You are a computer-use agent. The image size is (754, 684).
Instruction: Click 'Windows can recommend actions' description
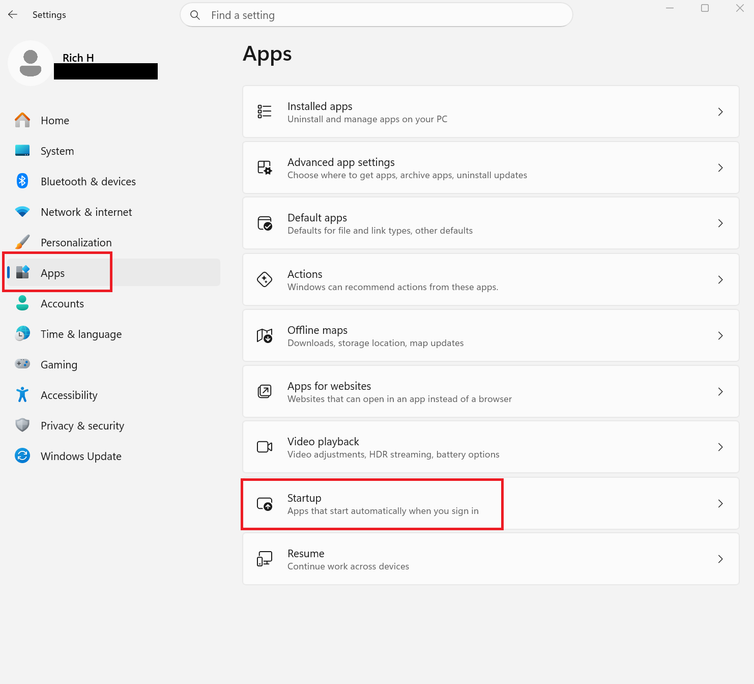coord(393,287)
